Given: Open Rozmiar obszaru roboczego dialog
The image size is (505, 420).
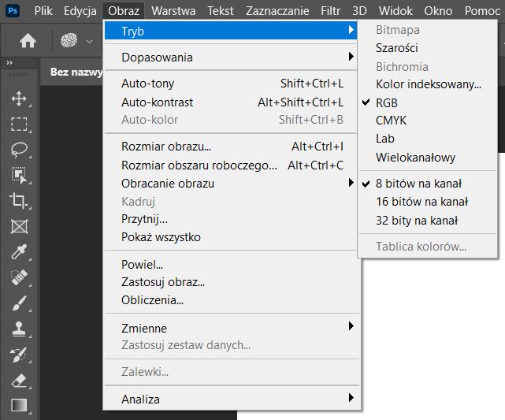Looking at the screenshot, I should coord(231,165).
